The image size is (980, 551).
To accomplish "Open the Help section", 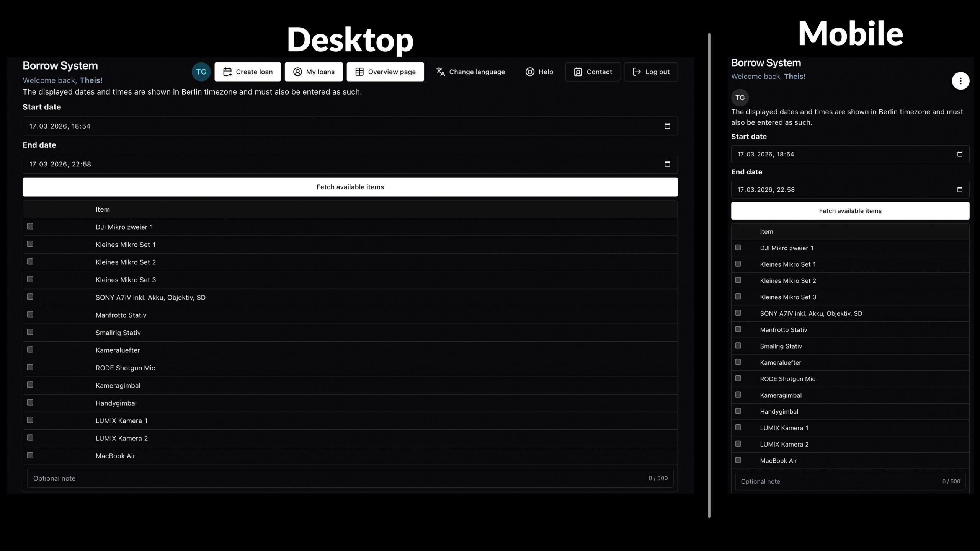I will click(x=539, y=72).
